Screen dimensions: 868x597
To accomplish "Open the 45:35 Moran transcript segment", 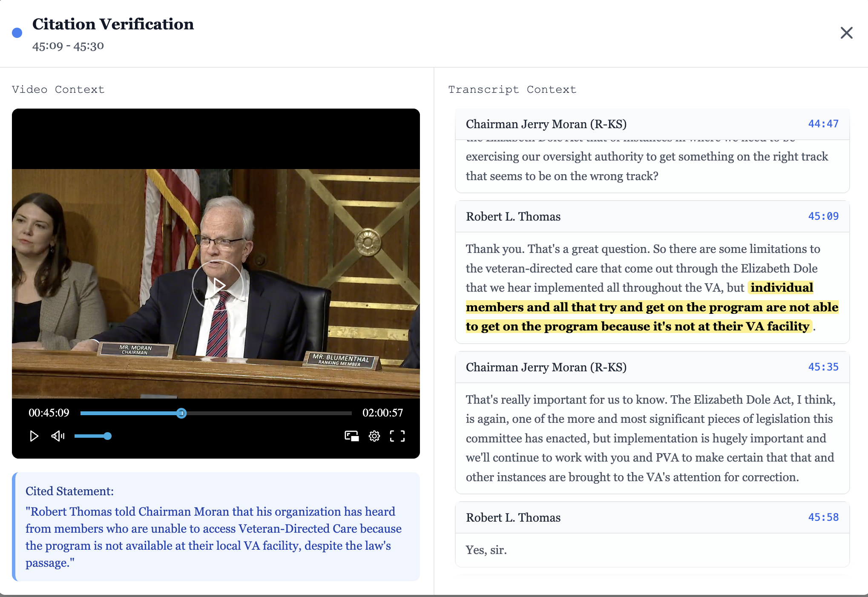I will 650,367.
